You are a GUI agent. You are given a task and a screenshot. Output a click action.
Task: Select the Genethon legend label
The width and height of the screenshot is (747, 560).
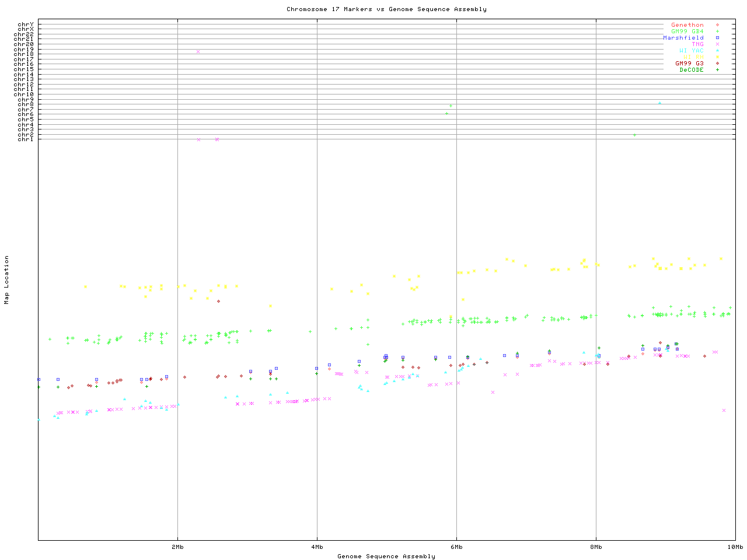coord(687,25)
